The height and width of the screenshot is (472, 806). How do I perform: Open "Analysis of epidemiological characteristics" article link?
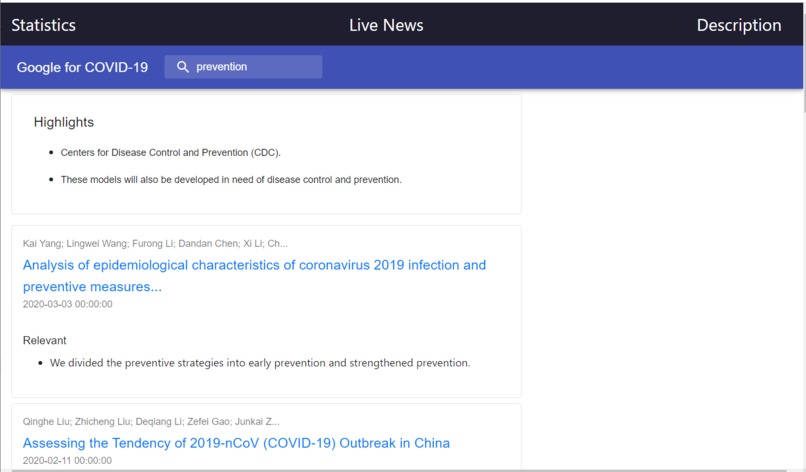pos(254,276)
